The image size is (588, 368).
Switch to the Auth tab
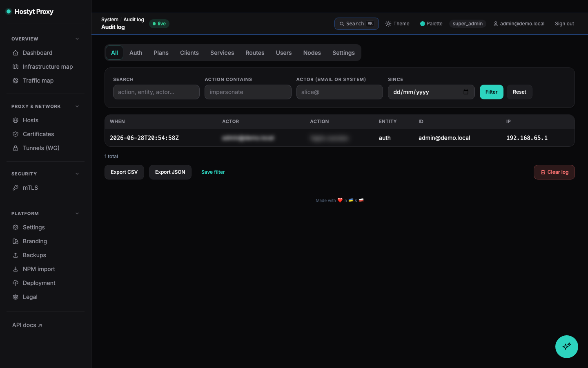pyautogui.click(x=136, y=53)
